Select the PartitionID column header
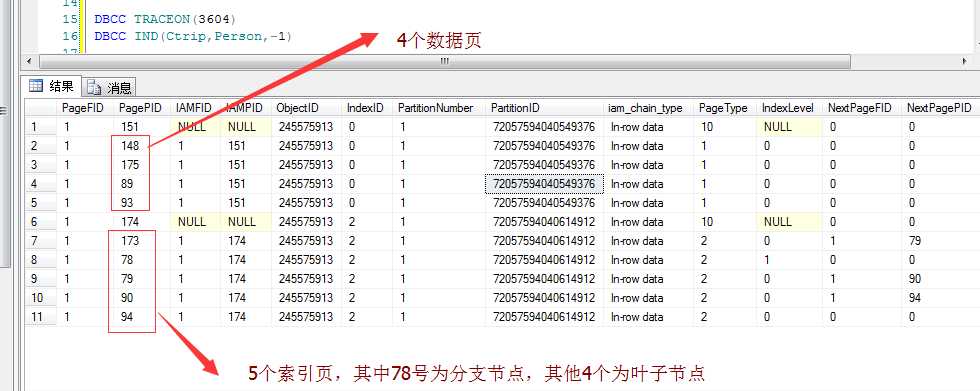The height and width of the screenshot is (391, 980). pyautogui.click(x=544, y=108)
